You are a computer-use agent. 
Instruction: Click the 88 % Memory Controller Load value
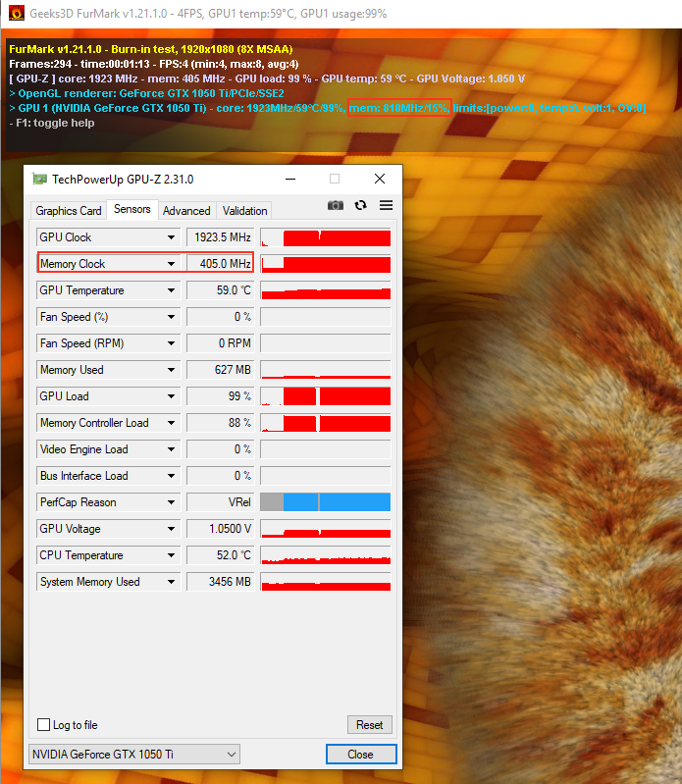point(221,423)
